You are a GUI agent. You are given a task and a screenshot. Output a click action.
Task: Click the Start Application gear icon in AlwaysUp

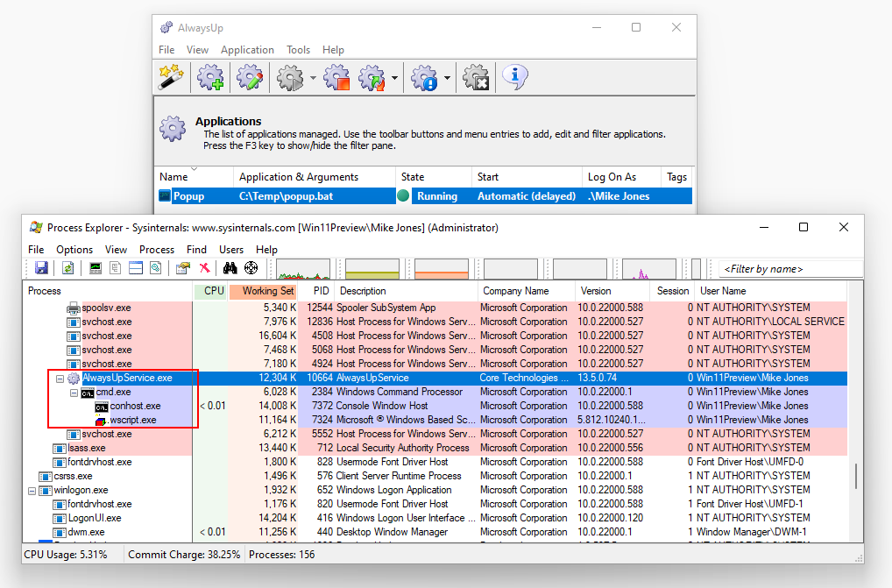point(290,77)
